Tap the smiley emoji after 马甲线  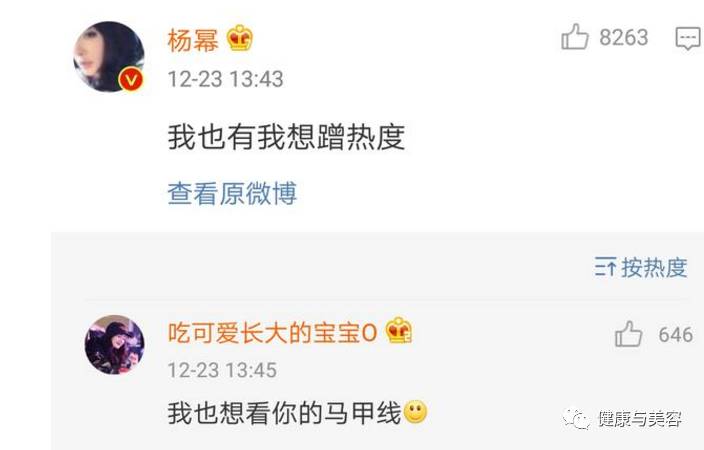tap(415, 412)
